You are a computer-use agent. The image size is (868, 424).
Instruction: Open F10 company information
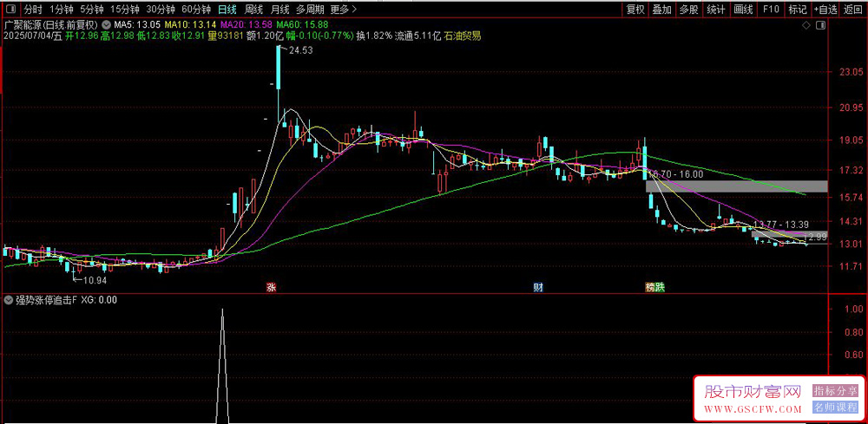coord(771,10)
